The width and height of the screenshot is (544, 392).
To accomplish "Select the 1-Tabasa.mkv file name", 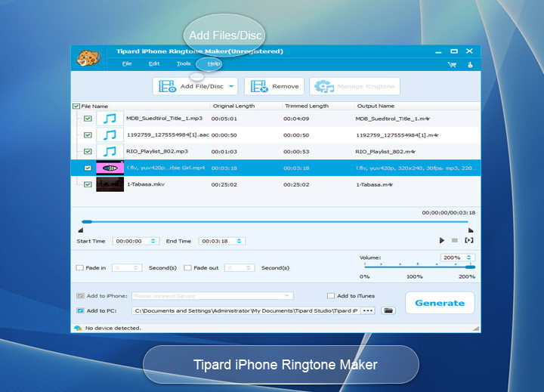I will 146,184.
